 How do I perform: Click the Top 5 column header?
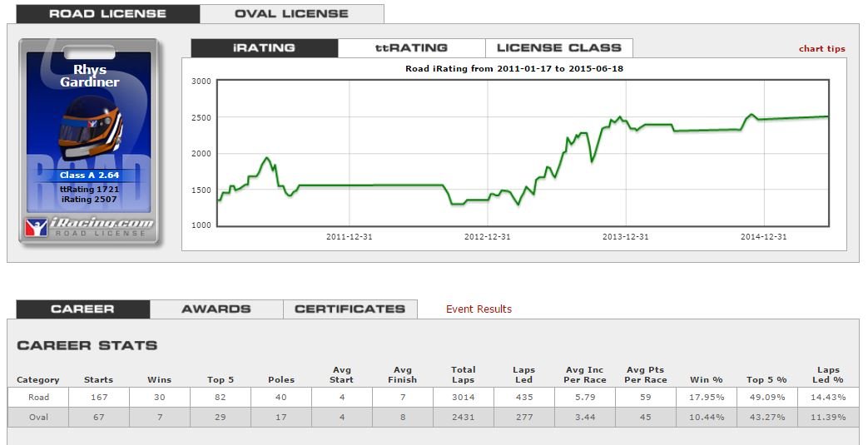(x=221, y=379)
